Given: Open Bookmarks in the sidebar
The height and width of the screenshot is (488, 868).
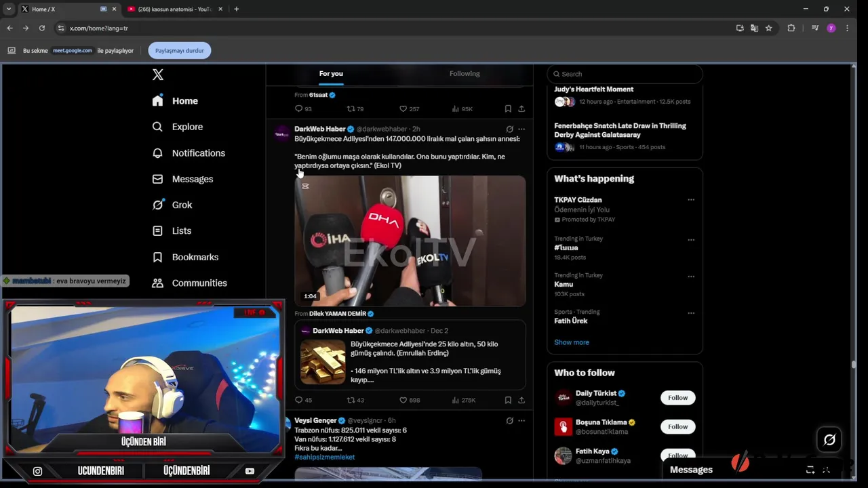Looking at the screenshot, I should [x=185, y=257].
